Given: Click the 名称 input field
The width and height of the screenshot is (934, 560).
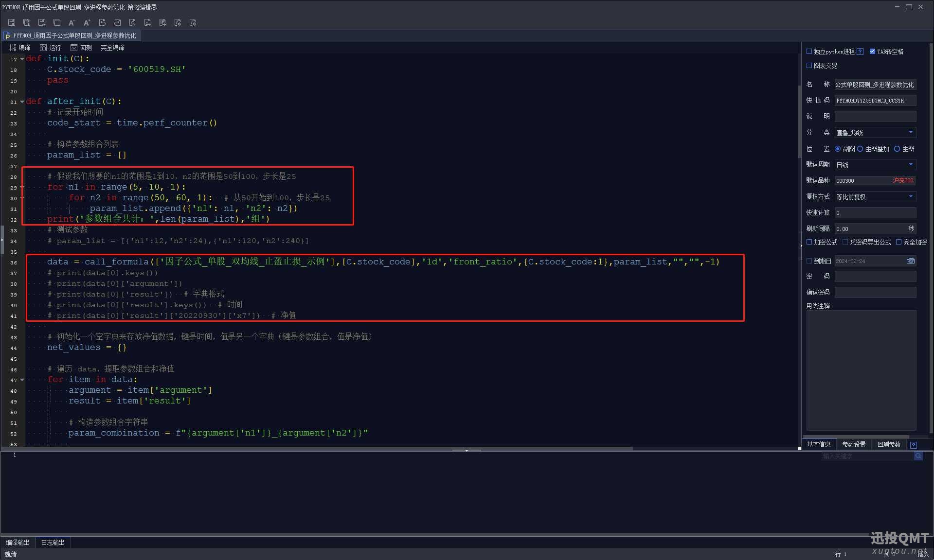Looking at the screenshot, I should 875,85.
